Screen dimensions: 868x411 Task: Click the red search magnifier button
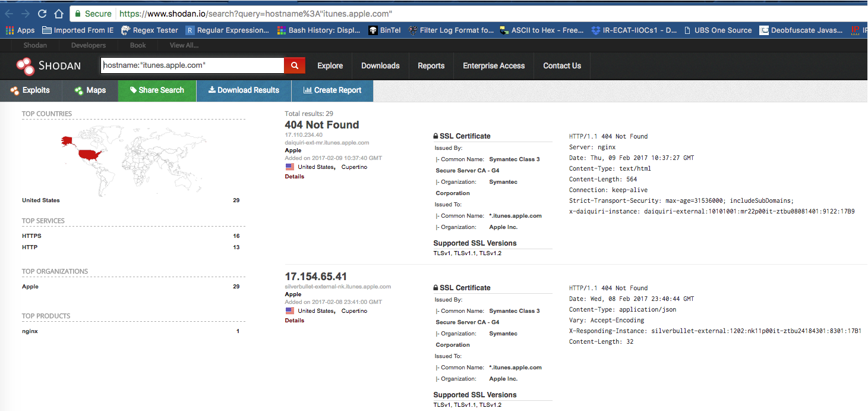(294, 65)
